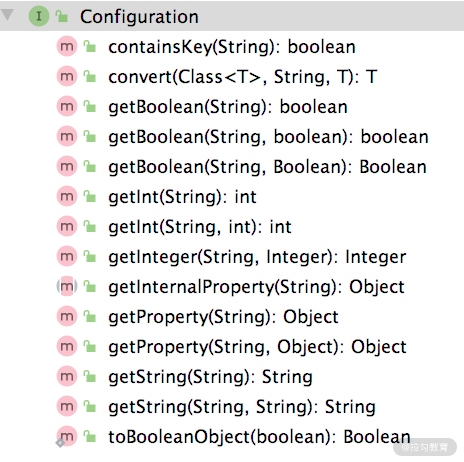Click abstract method icon of getInternalProperty

[67, 286]
